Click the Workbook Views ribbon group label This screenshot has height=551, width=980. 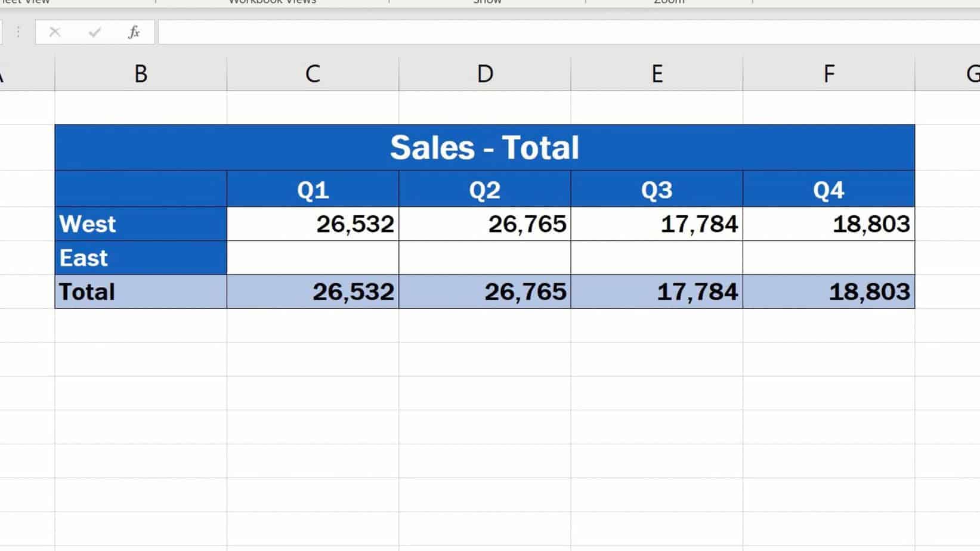coord(271,3)
